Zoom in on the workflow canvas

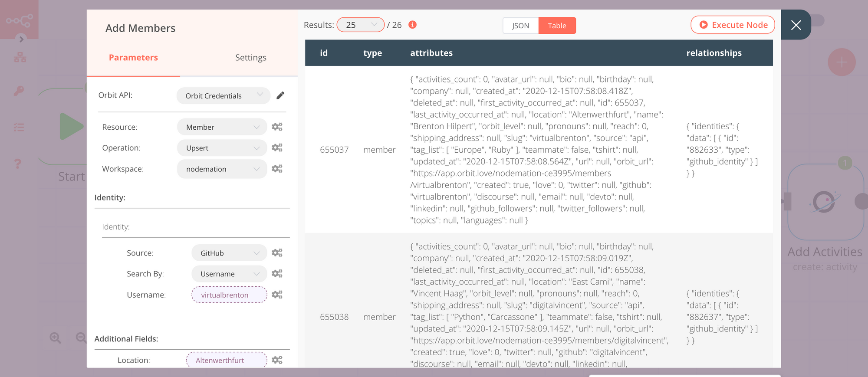[x=55, y=338]
